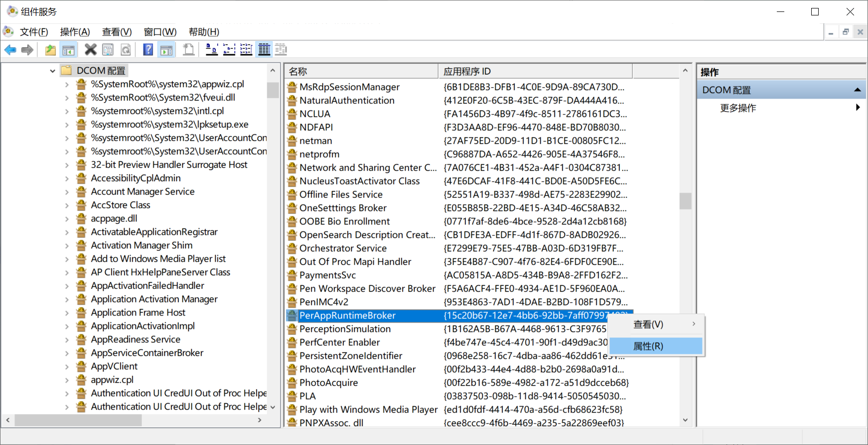Toggle the show/hide action pane button
Viewport: 868px width, 445px height.
click(x=166, y=50)
